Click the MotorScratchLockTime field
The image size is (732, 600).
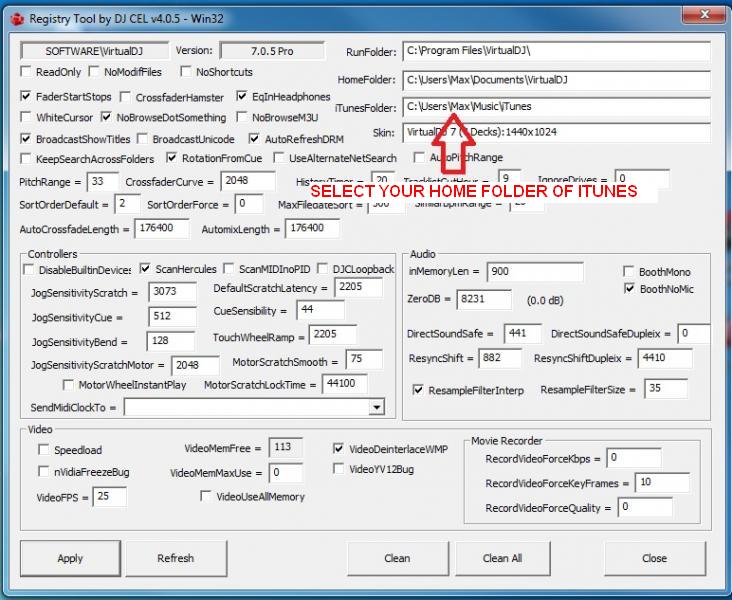click(x=345, y=384)
